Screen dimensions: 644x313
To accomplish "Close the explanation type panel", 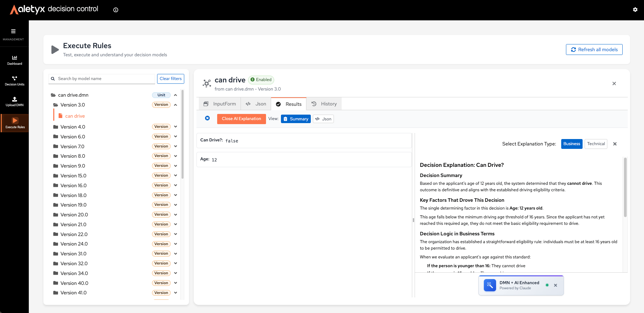I will click(x=615, y=144).
